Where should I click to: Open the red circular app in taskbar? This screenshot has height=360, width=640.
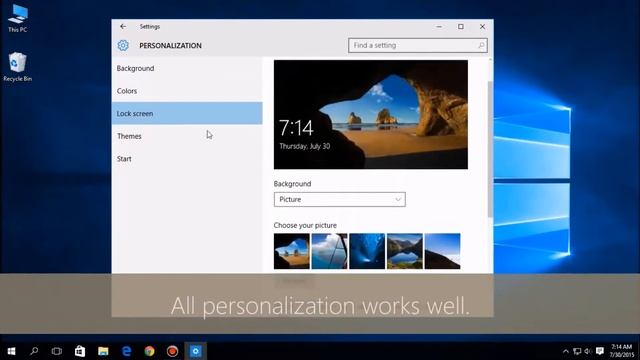coord(172,351)
